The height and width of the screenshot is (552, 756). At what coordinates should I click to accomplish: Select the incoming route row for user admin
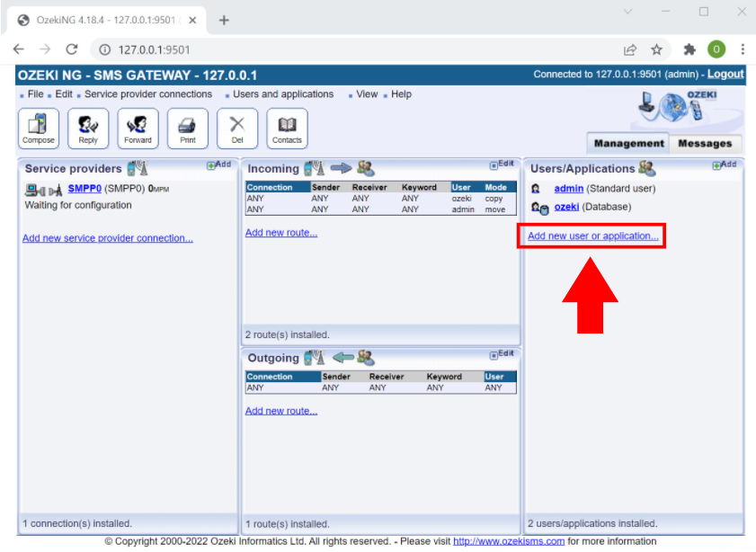(381, 209)
